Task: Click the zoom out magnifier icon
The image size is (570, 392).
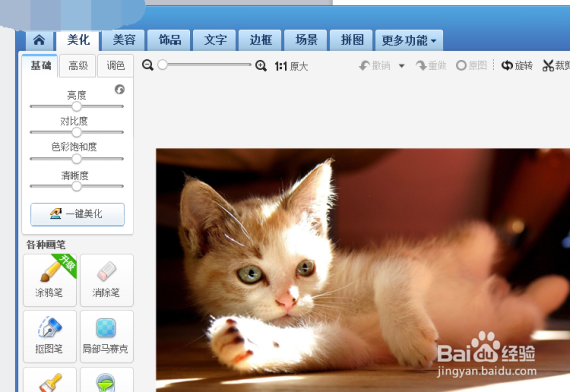Action: tap(148, 65)
